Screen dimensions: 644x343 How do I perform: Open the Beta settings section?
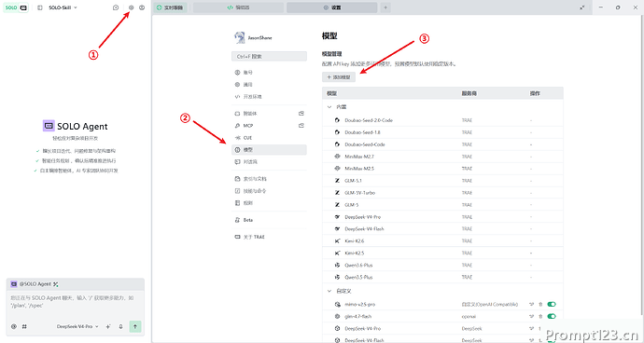pyautogui.click(x=269, y=220)
